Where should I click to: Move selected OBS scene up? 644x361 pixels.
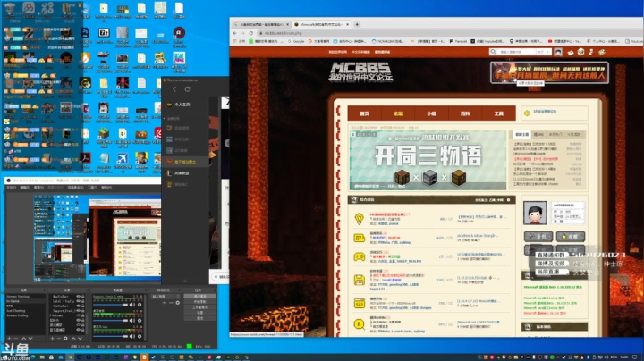(x=24, y=338)
